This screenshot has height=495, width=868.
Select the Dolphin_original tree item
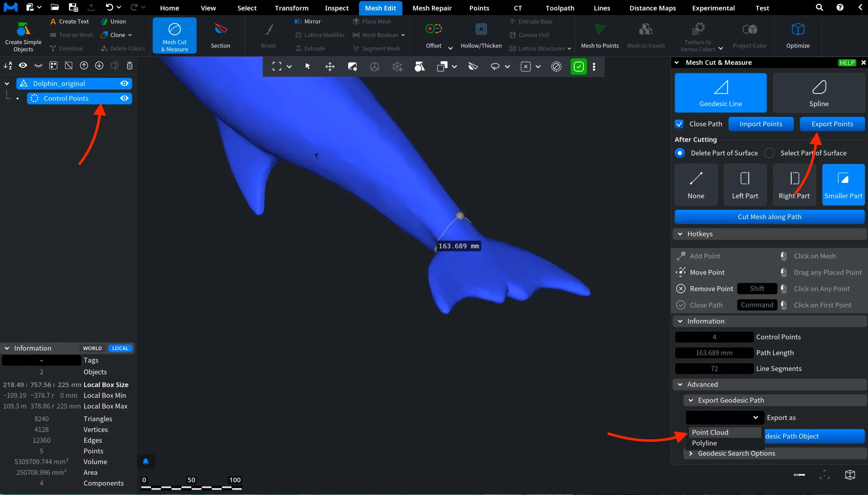[x=59, y=84]
